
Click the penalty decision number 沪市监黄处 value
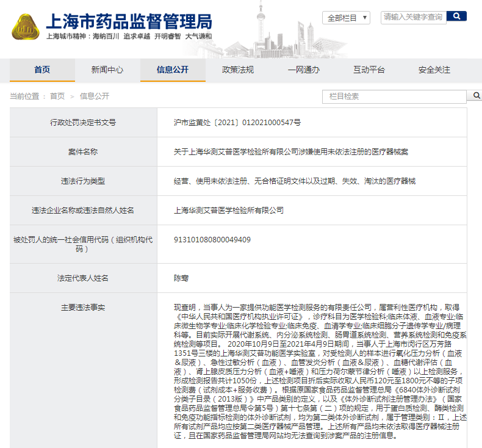[x=237, y=123]
